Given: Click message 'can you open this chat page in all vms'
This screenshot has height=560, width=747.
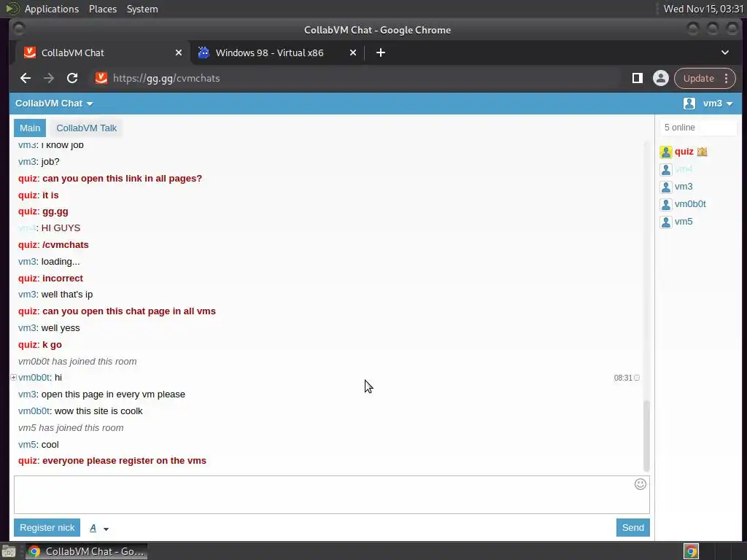Looking at the screenshot, I should coord(128,311).
